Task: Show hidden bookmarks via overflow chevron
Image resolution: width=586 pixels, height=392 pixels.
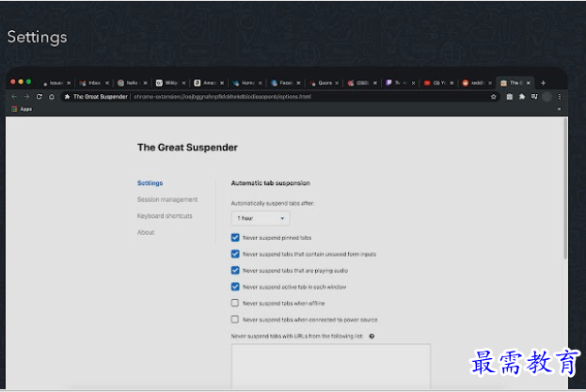Action: [x=559, y=109]
